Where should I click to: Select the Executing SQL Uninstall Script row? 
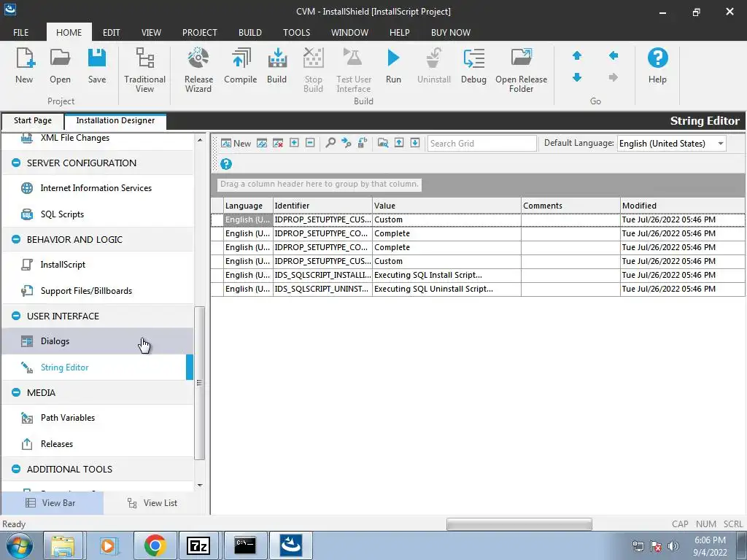pyautogui.click(x=478, y=289)
